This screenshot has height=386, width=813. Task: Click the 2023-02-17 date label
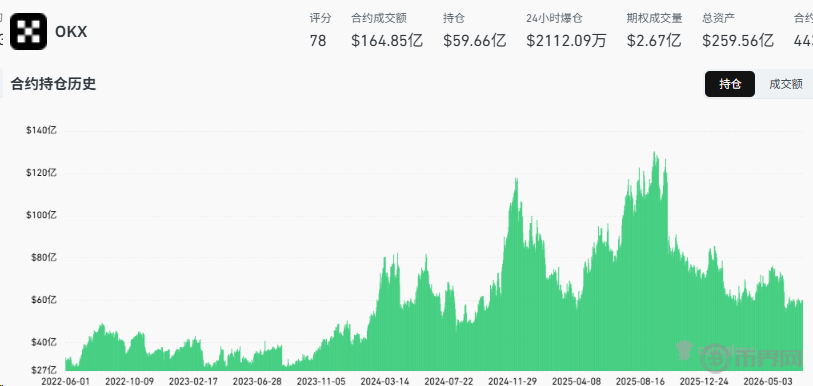pos(193,381)
